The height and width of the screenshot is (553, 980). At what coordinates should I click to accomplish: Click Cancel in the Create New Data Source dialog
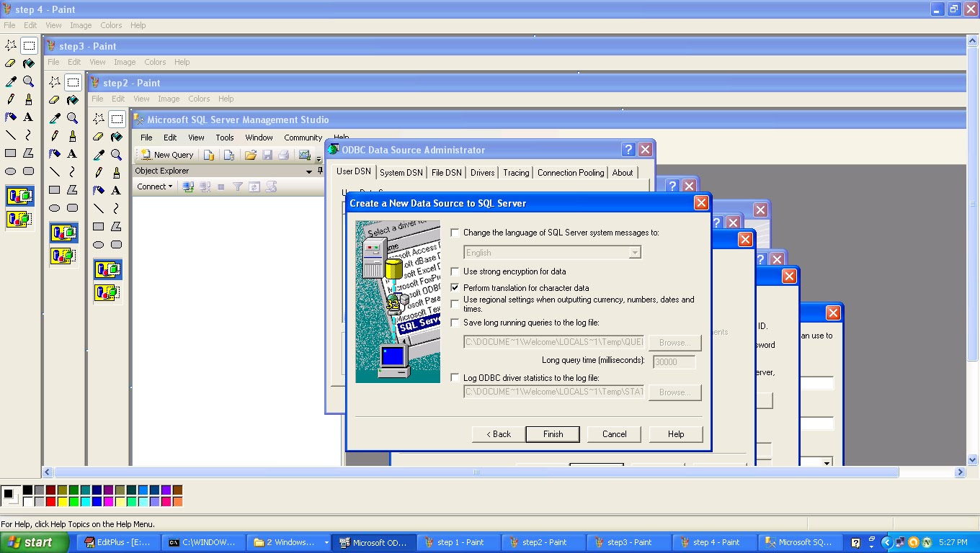[x=615, y=434]
